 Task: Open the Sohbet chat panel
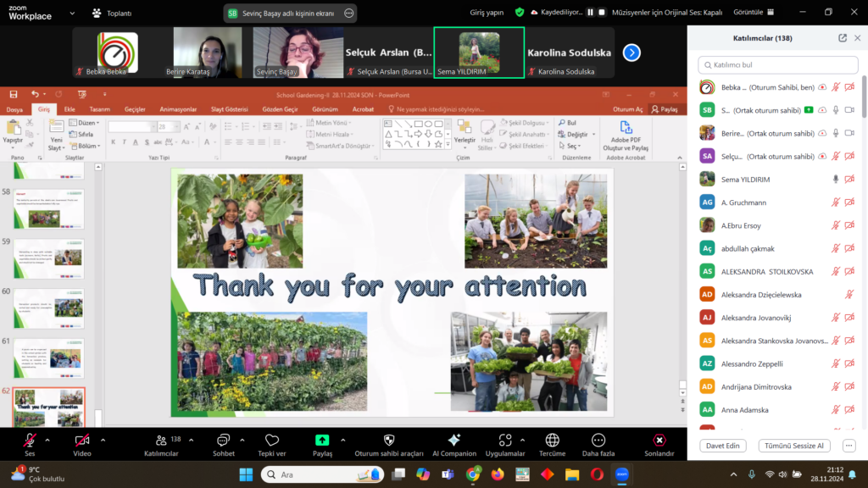[x=224, y=441]
